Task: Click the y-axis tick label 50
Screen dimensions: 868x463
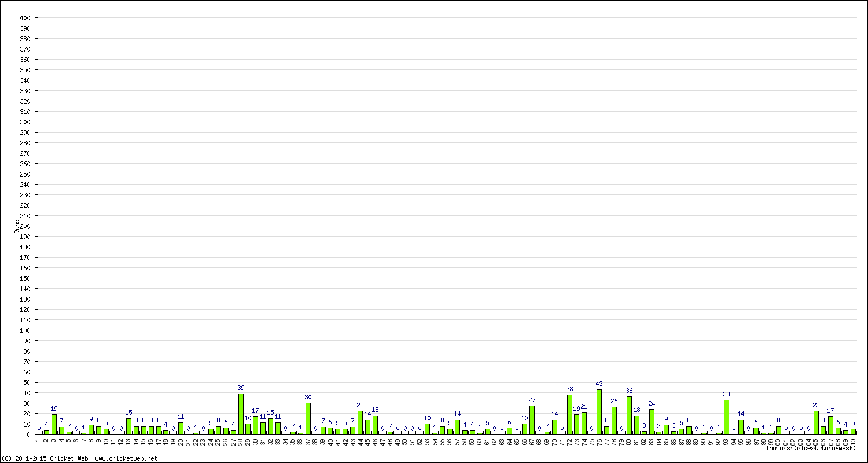Action: coord(26,383)
